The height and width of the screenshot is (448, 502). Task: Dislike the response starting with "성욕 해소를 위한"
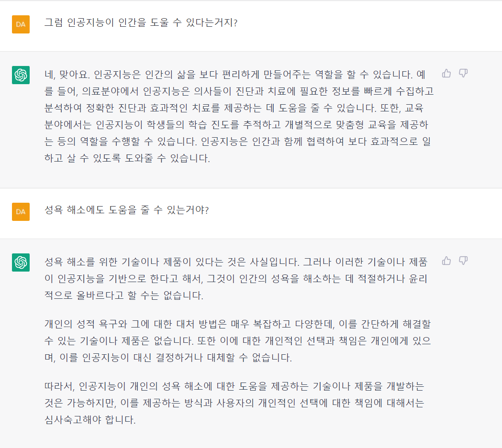pyautogui.click(x=463, y=261)
